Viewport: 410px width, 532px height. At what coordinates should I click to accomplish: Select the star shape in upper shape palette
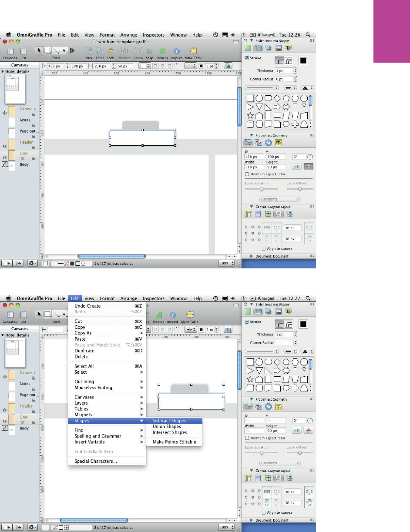tap(250, 115)
